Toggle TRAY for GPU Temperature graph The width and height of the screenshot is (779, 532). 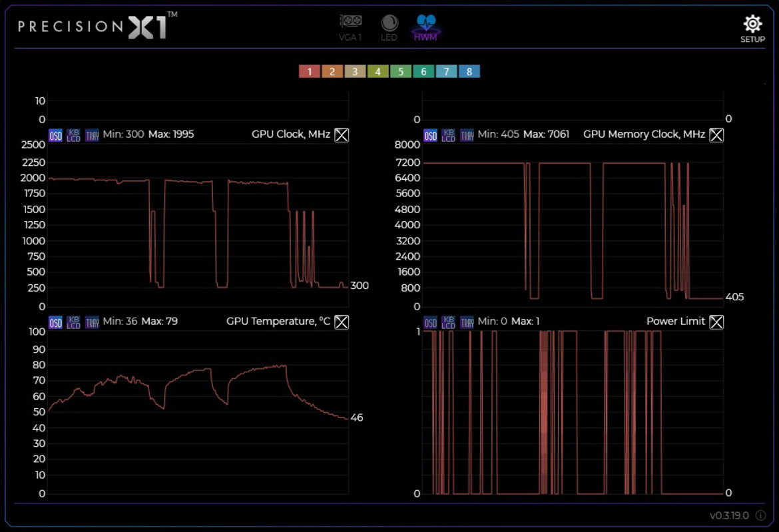pos(92,322)
